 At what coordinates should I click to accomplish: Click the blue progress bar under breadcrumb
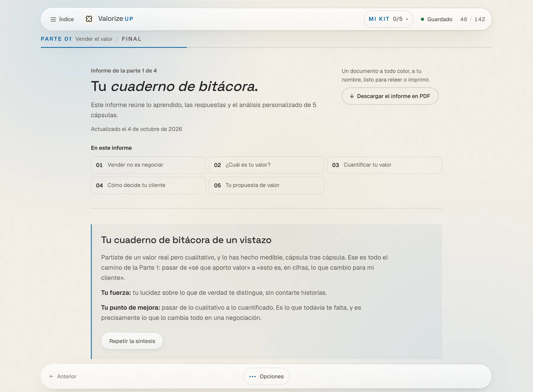coord(114,47)
